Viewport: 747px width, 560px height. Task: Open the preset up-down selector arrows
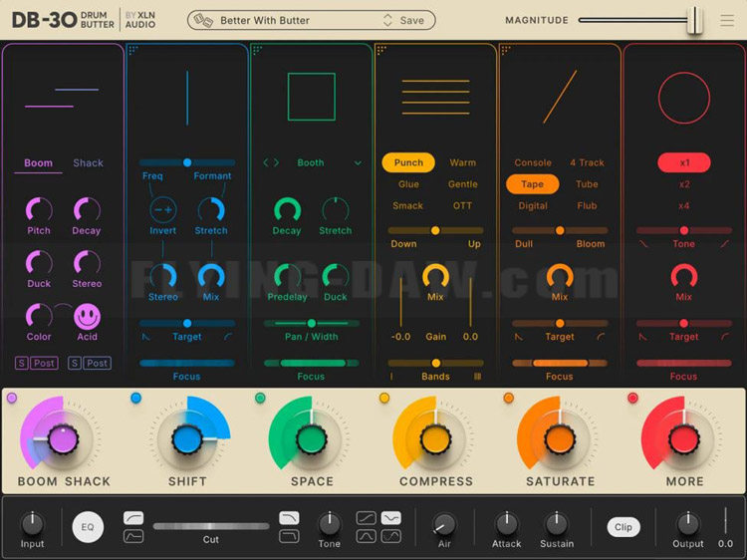click(387, 21)
